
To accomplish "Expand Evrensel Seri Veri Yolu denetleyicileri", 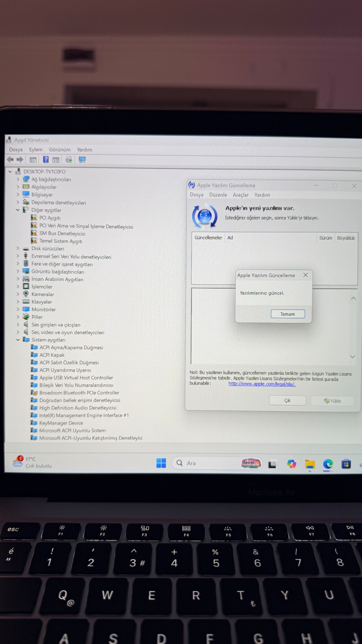I will [x=18, y=256].
